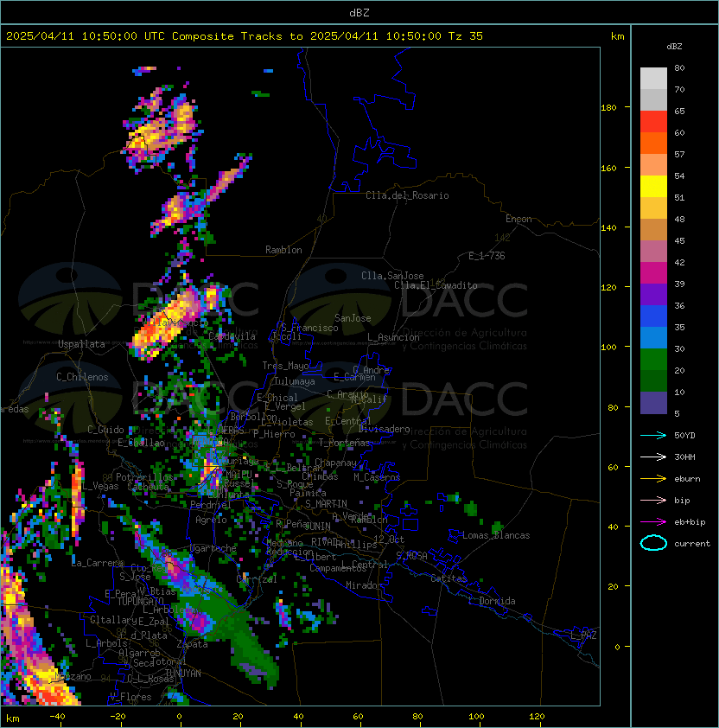Click the 'S_MARTIN' map label
The width and height of the screenshot is (719, 728).
pos(327,504)
